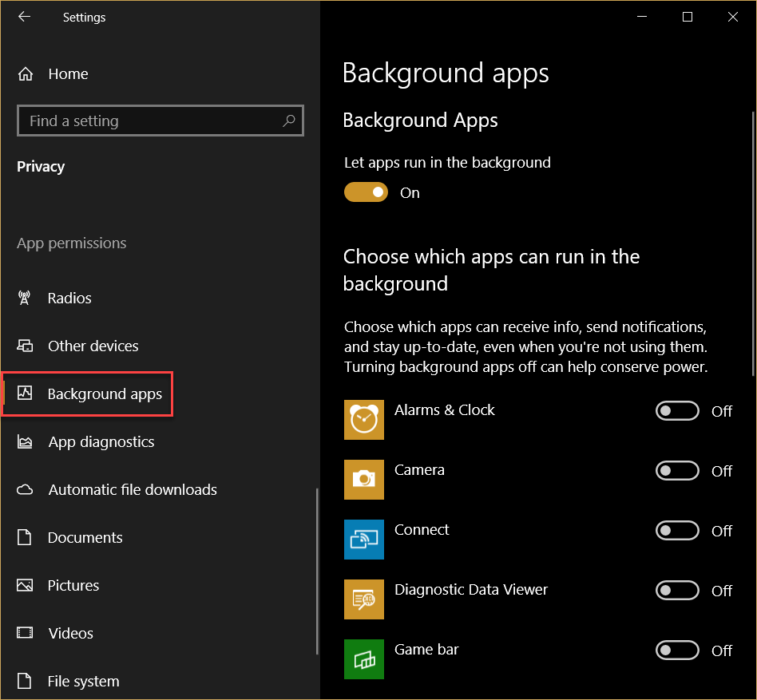Open Automatic file downloads page
The image size is (757, 700).
[160, 489]
